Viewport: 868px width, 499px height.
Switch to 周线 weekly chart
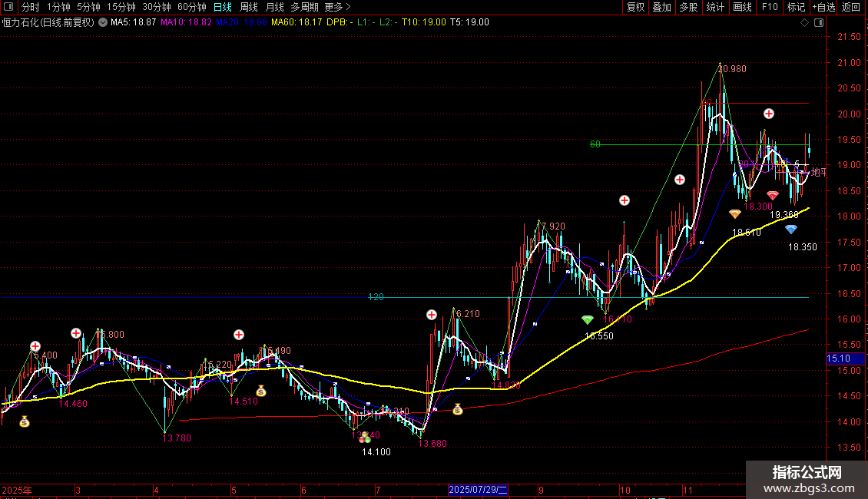pyautogui.click(x=249, y=7)
